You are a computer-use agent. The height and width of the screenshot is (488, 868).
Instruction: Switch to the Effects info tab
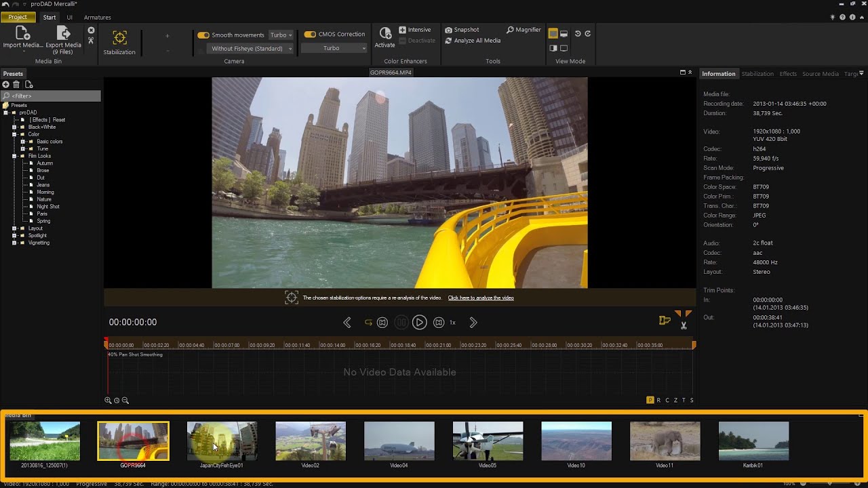click(788, 74)
